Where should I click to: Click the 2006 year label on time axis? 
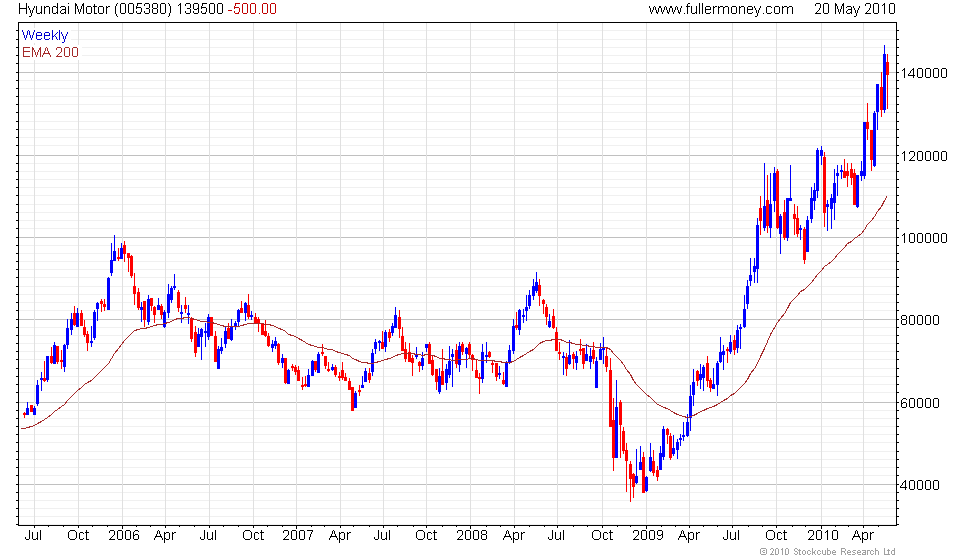click(124, 536)
